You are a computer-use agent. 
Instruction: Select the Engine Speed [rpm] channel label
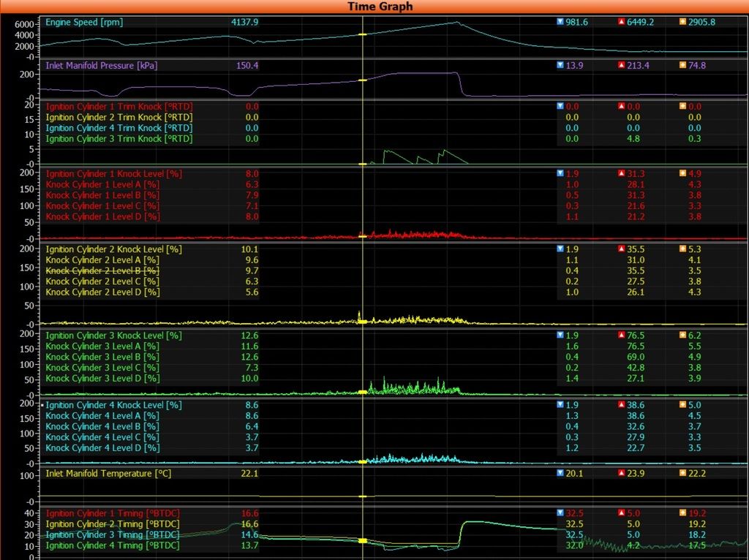pyautogui.click(x=84, y=22)
